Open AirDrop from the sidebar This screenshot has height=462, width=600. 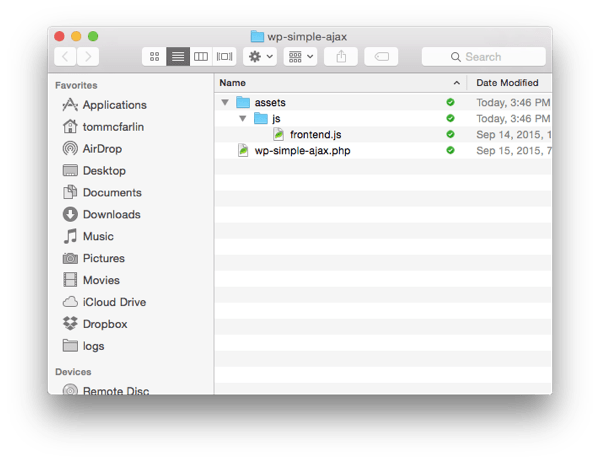click(103, 149)
